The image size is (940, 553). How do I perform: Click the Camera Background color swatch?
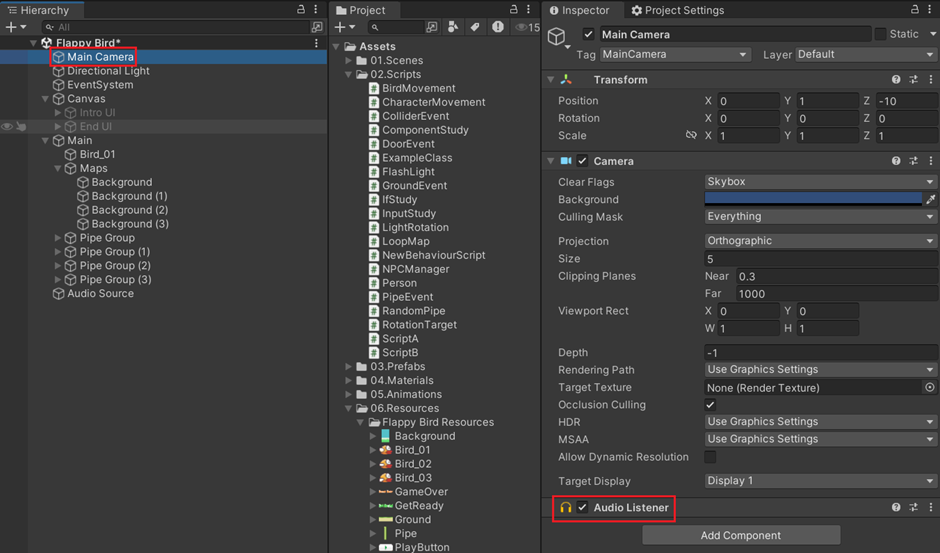[x=813, y=199]
